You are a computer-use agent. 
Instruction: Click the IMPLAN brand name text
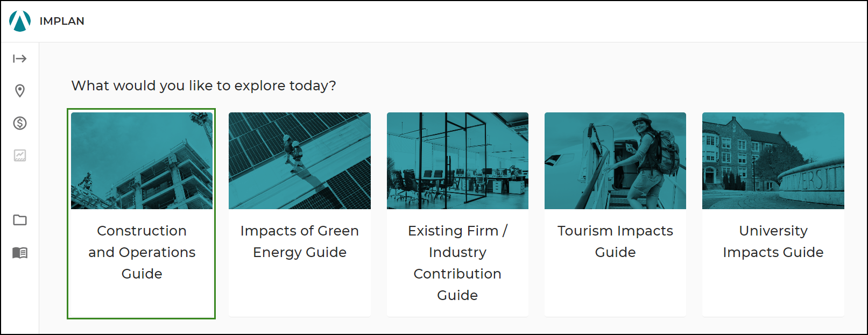62,21
